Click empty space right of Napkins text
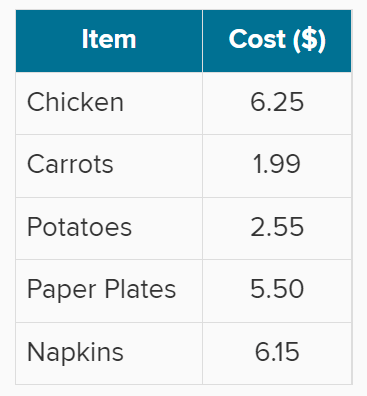This screenshot has width=367, height=396. click(x=163, y=353)
